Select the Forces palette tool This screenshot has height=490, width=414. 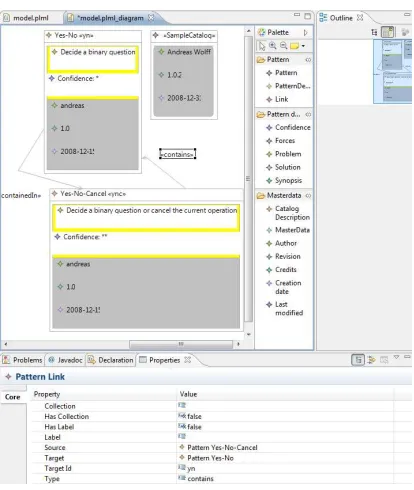click(281, 141)
